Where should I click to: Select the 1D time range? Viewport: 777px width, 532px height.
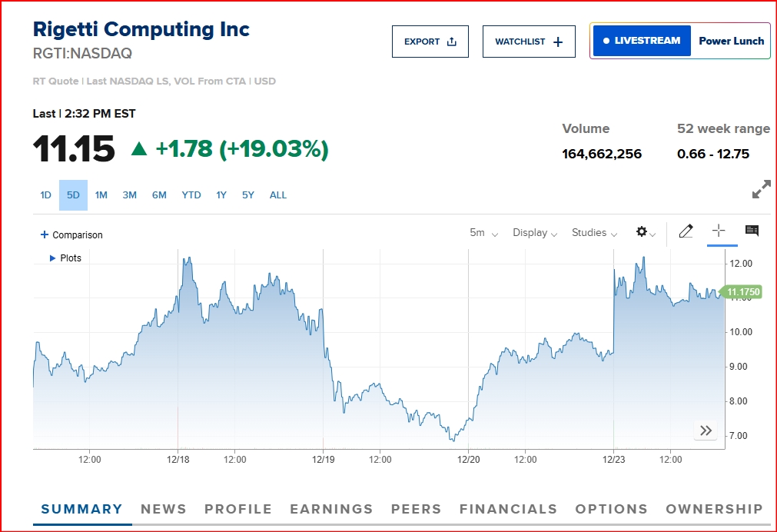pyautogui.click(x=46, y=195)
